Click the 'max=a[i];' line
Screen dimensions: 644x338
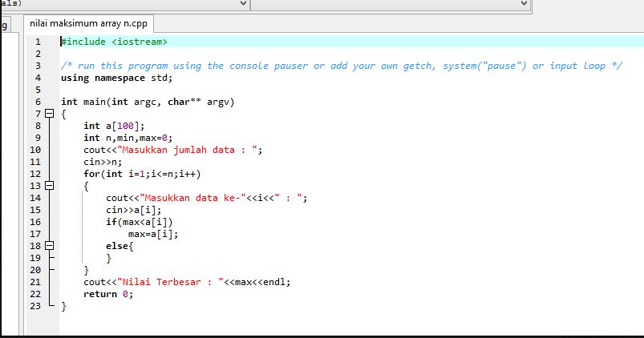pyautogui.click(x=153, y=234)
